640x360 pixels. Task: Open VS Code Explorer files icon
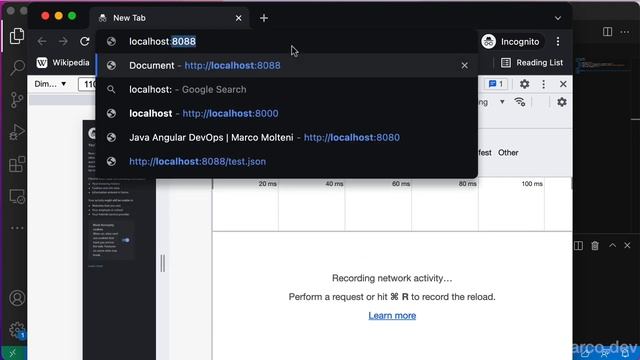pyautogui.click(x=17, y=36)
